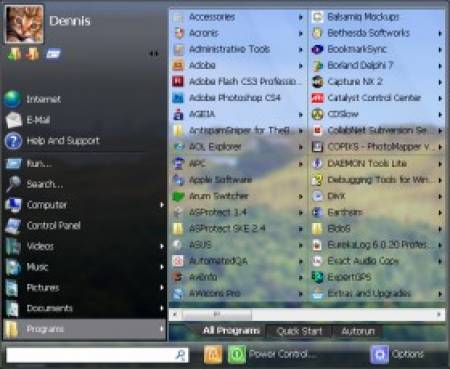Viewport: 450px width, 369px height.
Task: Expand the Bethesda Softworks arrow
Action: [x=440, y=33]
